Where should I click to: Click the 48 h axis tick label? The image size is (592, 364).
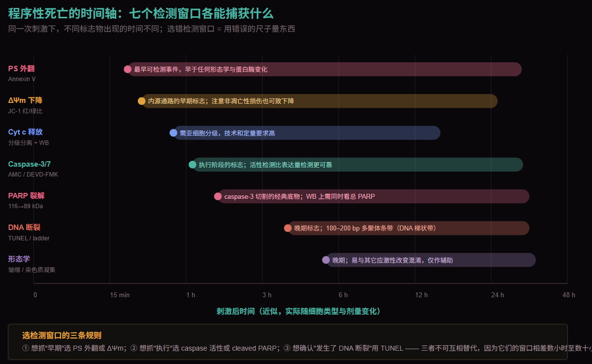569,295
